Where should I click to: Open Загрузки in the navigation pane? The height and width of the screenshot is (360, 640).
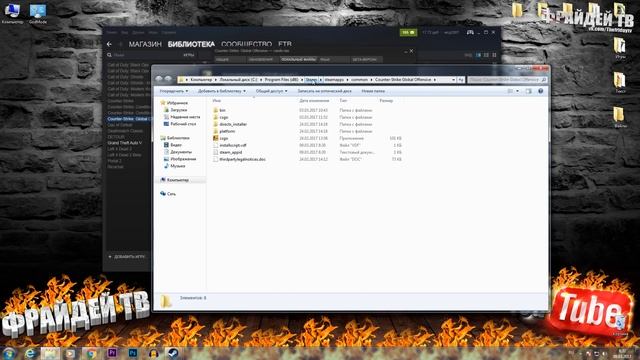point(178,110)
